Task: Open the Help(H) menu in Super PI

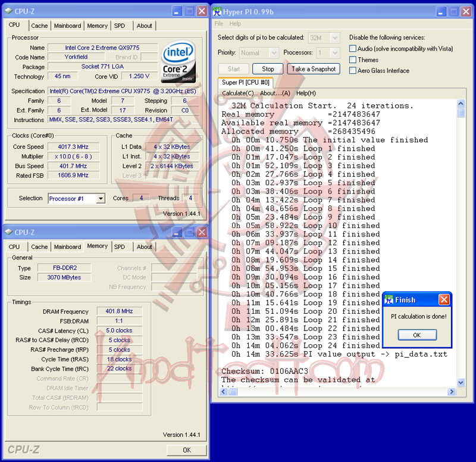Action: coord(306,93)
